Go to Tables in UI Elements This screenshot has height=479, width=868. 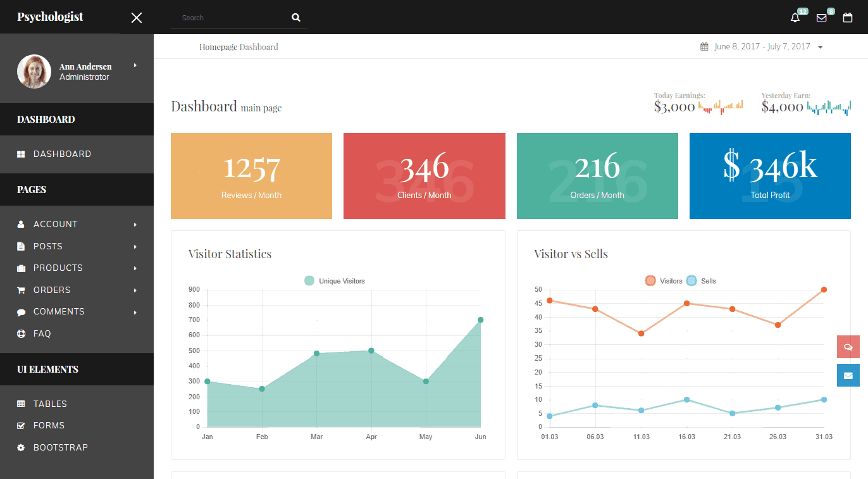pos(50,404)
